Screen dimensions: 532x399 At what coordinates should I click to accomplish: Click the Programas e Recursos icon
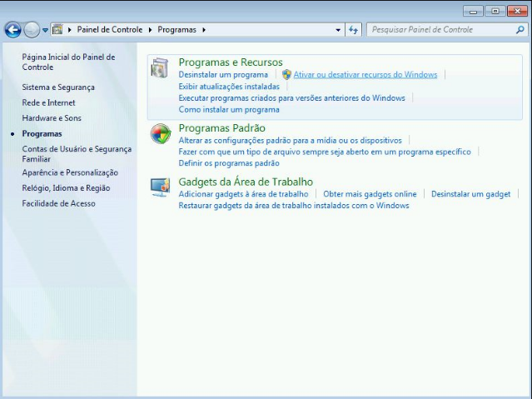(x=160, y=67)
